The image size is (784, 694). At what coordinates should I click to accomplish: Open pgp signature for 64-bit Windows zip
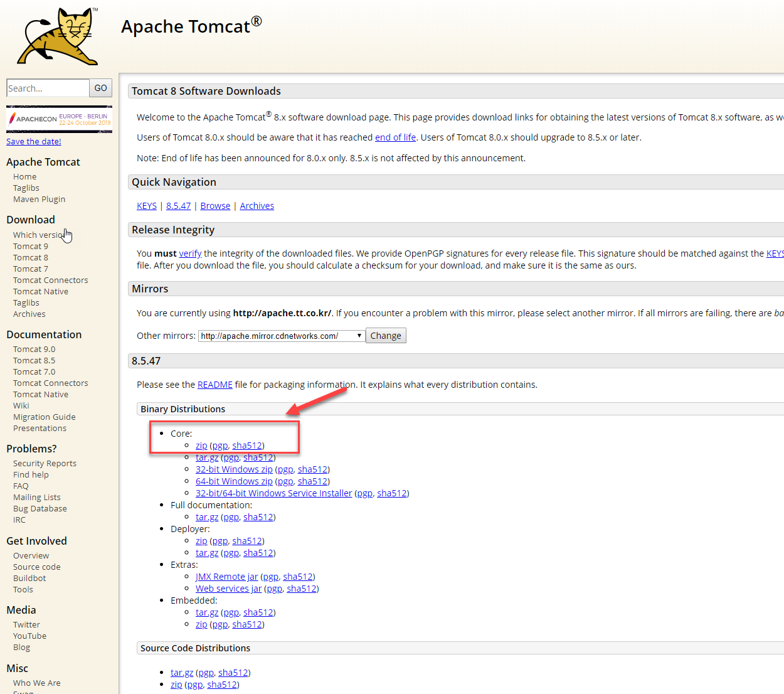[285, 481]
